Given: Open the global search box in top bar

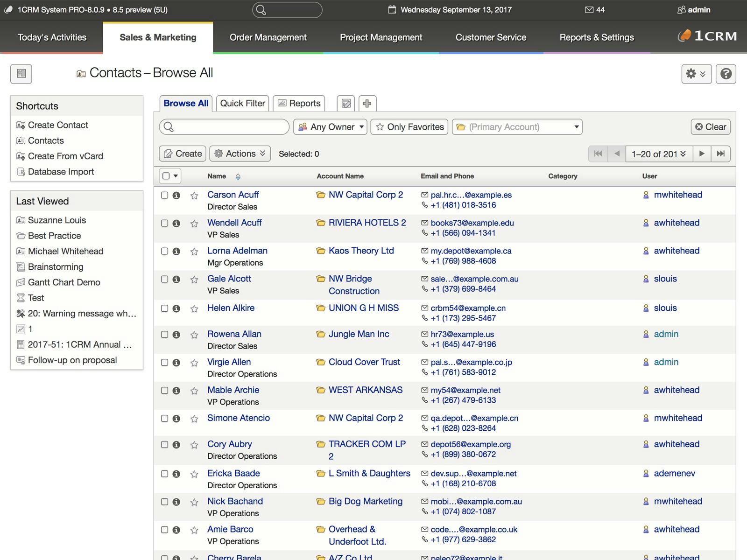Looking at the screenshot, I should coord(287,10).
